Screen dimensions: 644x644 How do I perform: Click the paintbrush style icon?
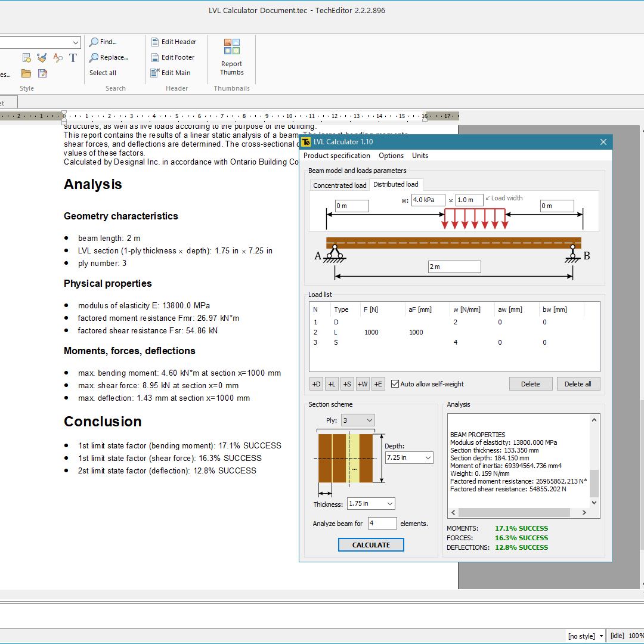(42, 58)
